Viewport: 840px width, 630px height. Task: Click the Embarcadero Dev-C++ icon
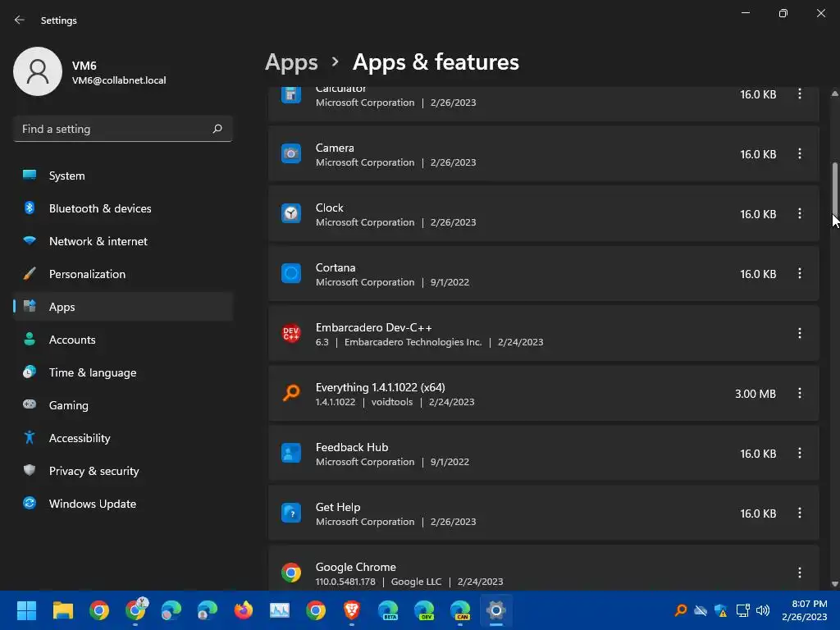(x=291, y=334)
